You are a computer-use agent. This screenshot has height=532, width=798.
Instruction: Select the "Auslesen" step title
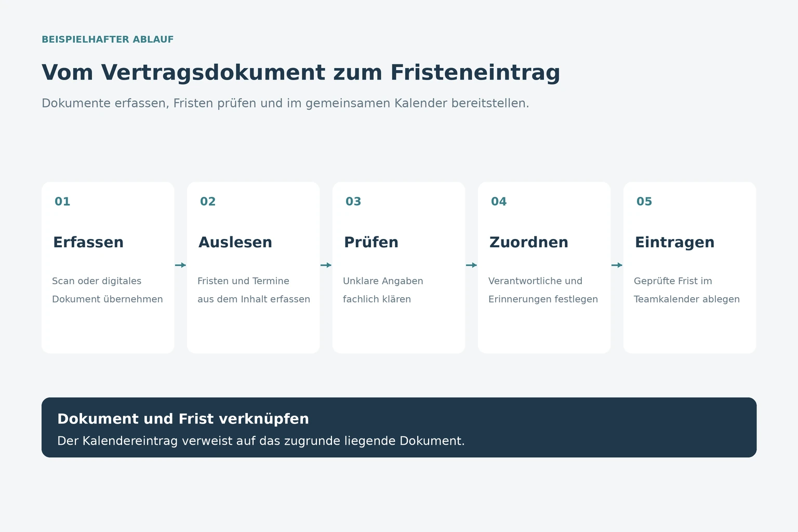pos(235,242)
